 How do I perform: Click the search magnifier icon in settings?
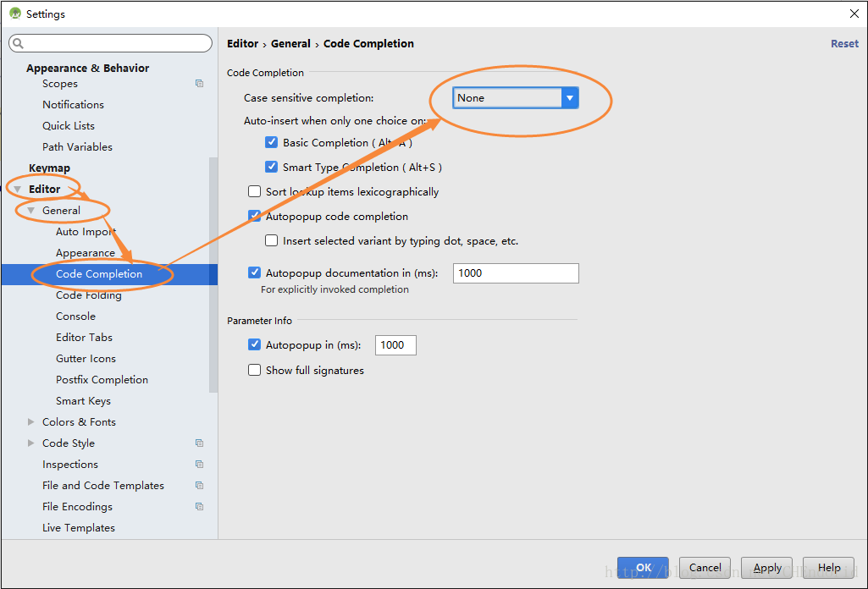(x=19, y=43)
